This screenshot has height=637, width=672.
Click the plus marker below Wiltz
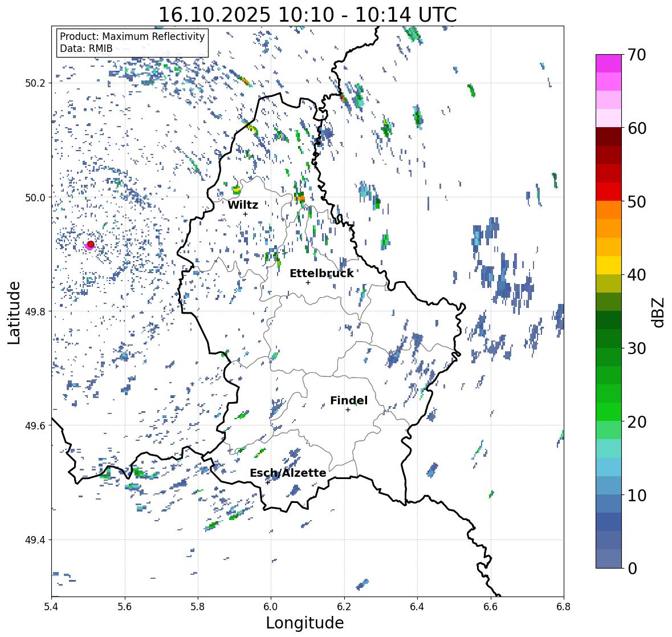(x=245, y=214)
